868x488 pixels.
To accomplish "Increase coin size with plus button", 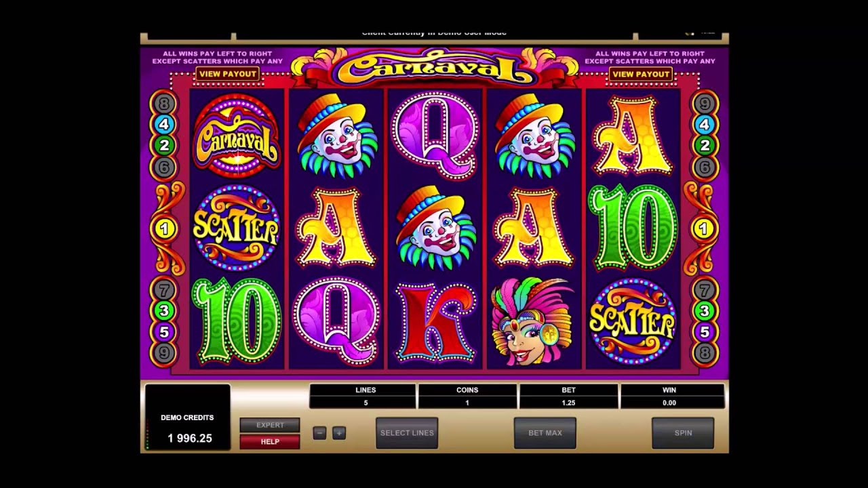I will 339,433.
